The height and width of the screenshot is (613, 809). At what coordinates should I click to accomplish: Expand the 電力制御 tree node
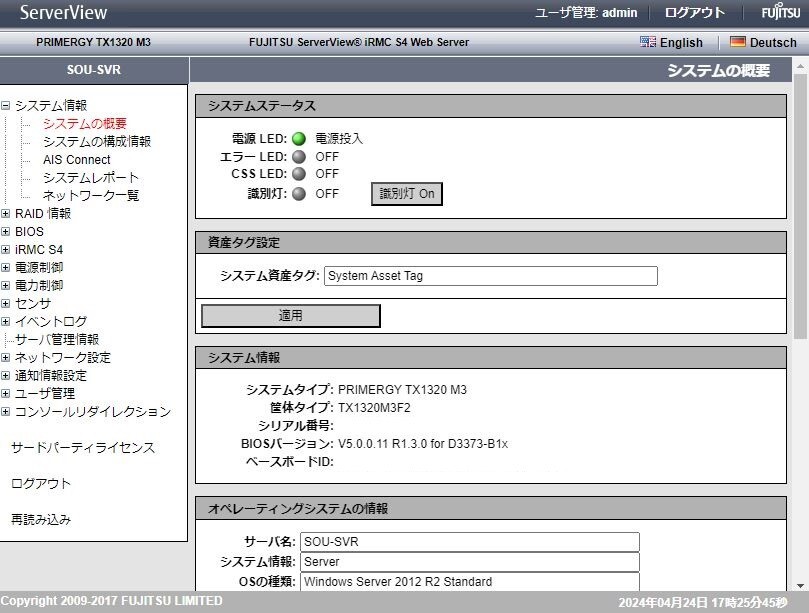(x=5, y=285)
